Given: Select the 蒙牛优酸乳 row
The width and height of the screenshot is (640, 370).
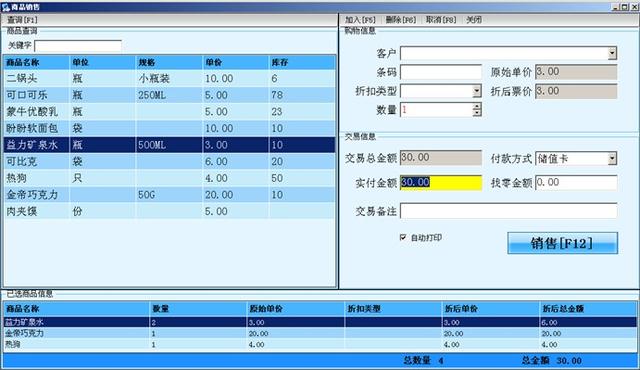Looking at the screenshot, I should (x=170, y=111).
